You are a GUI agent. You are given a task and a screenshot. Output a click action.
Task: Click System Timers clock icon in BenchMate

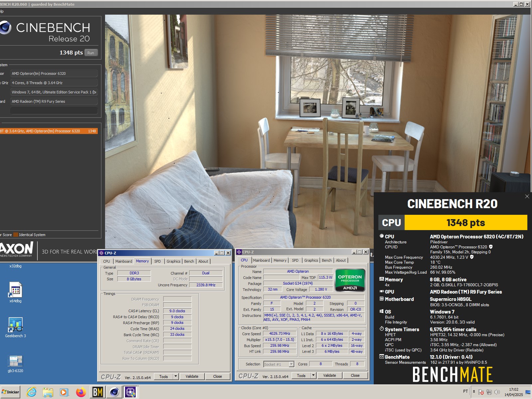point(381,329)
